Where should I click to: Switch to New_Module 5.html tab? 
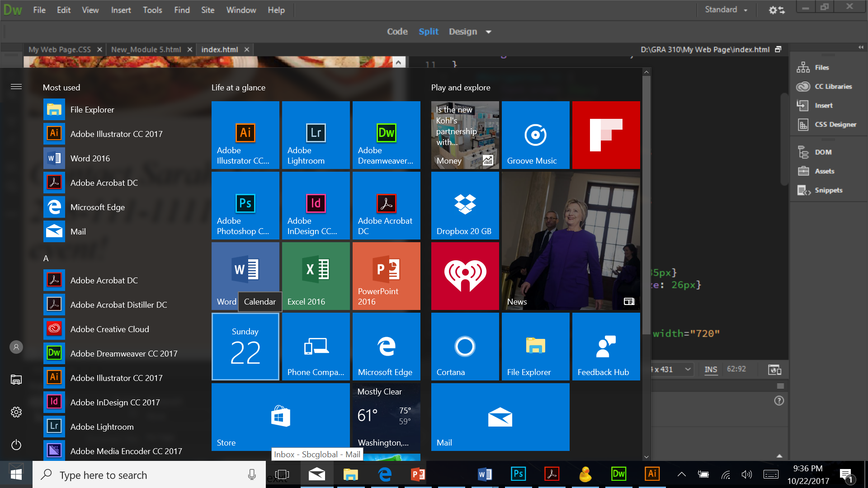tap(146, 50)
